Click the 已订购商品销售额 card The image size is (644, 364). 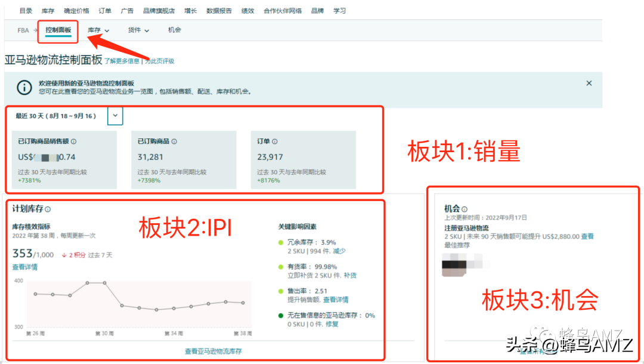coord(64,160)
